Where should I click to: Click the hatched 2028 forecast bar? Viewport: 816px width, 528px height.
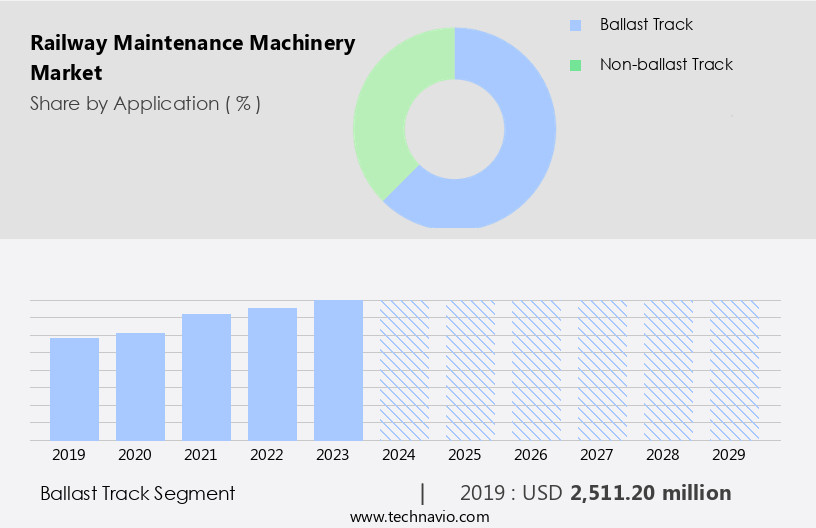(668, 370)
